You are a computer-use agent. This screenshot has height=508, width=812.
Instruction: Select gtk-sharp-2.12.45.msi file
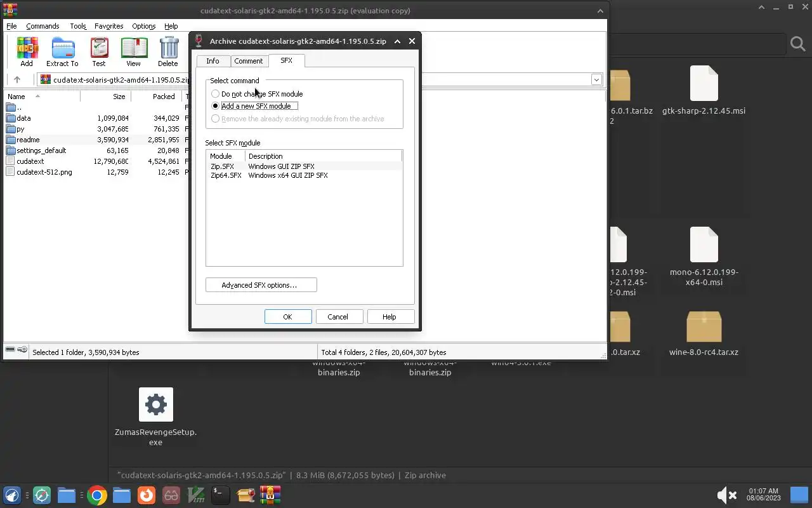point(704,90)
